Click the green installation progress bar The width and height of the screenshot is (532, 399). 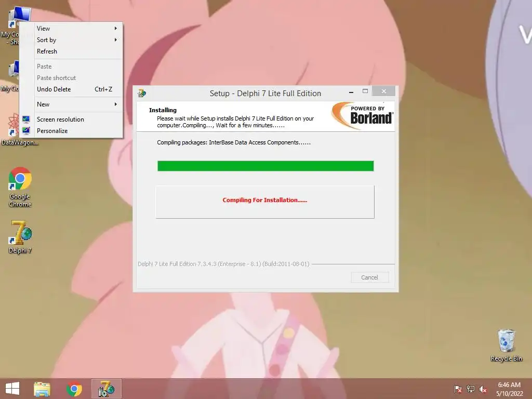pyautogui.click(x=265, y=166)
